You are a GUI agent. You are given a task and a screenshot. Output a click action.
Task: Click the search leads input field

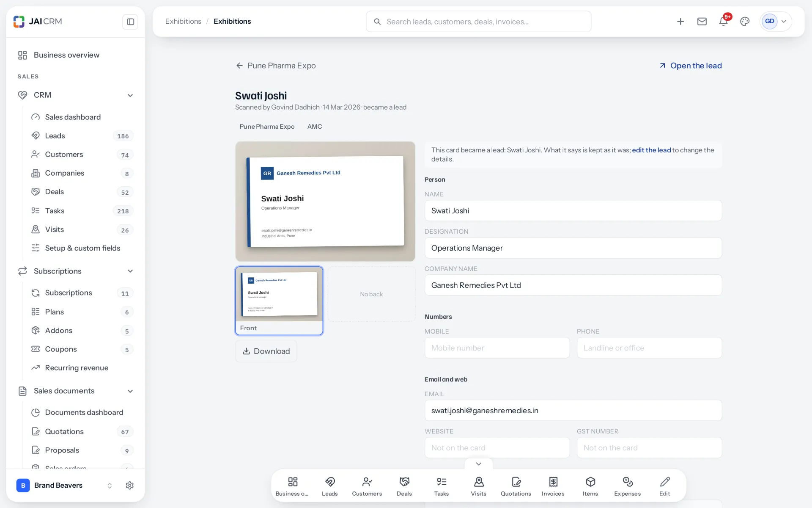point(479,22)
